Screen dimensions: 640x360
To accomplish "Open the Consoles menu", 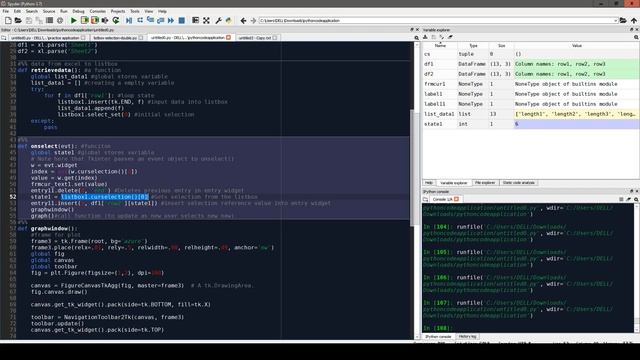I will tap(98, 11).
